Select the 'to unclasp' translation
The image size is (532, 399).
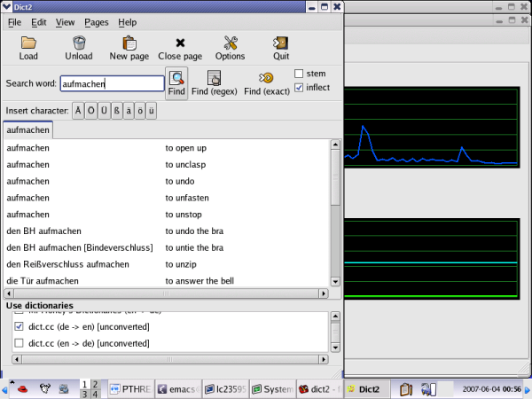(185, 165)
